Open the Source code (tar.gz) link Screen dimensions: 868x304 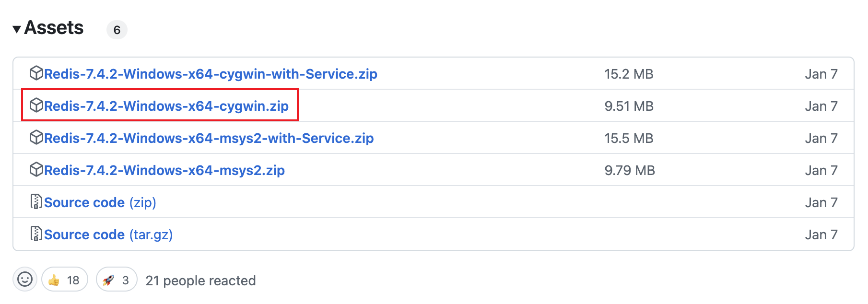pyautogui.click(x=108, y=234)
